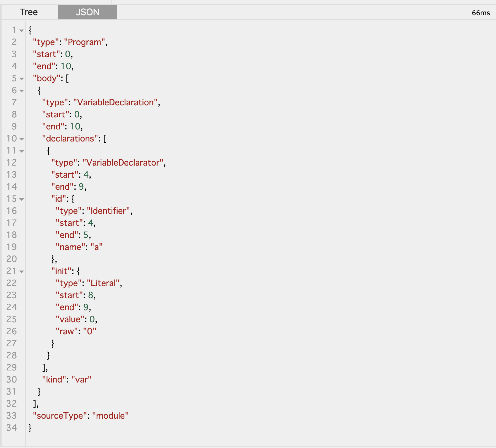Switch to the Tree tab
This screenshot has height=448, width=496.
[x=29, y=12]
